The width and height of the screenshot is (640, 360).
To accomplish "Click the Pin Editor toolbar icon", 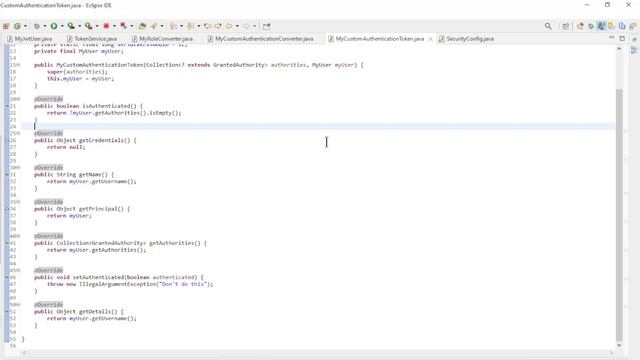I will click(x=267, y=26).
